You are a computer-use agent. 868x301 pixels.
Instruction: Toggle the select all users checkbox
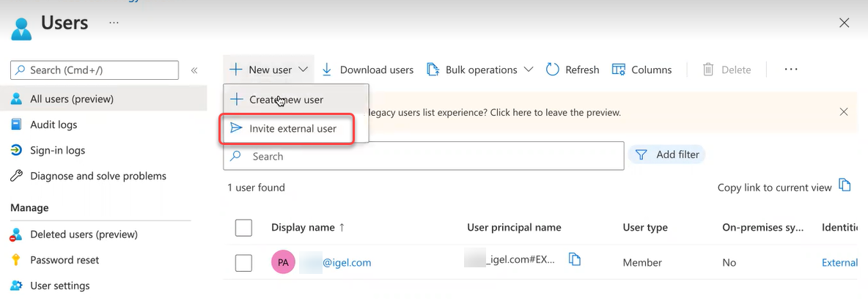pyautogui.click(x=243, y=228)
